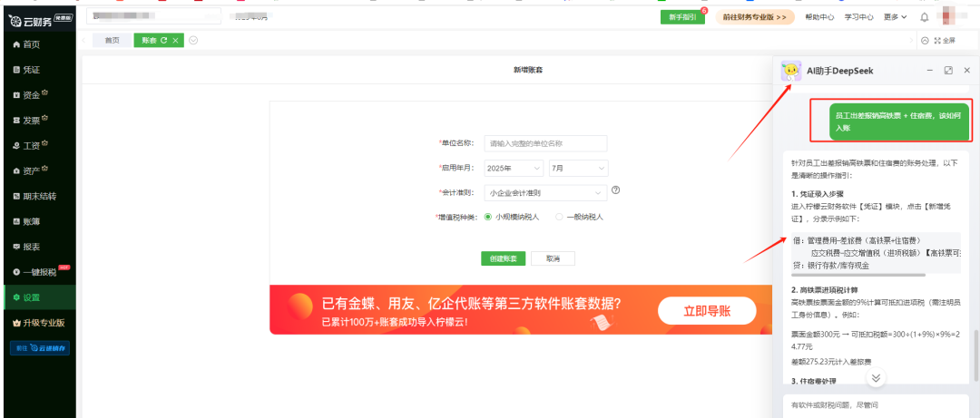980x418 pixels.
Task: Click the green user question bubble
Action: point(899,122)
